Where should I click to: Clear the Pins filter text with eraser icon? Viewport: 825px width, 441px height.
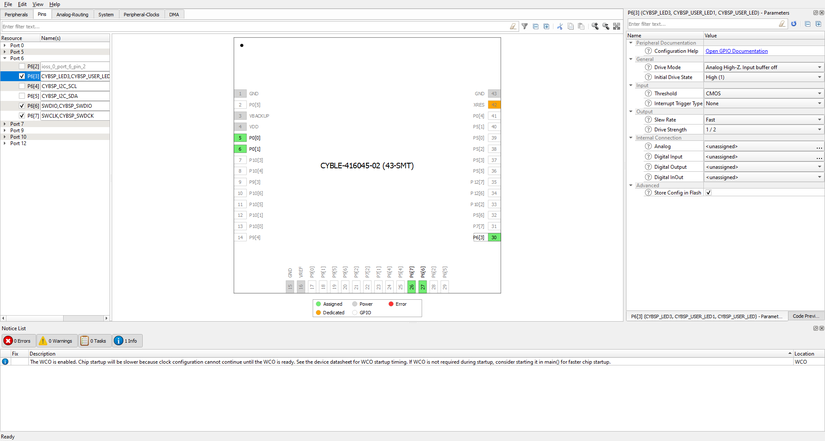point(513,26)
